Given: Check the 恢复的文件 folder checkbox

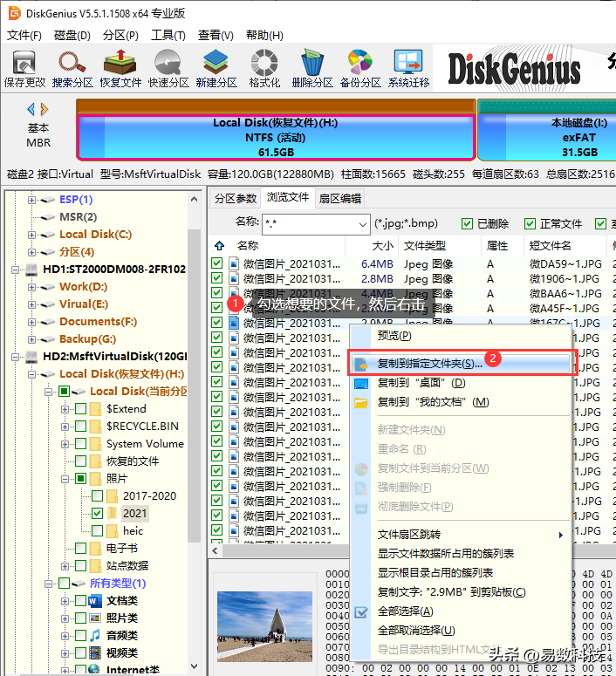Looking at the screenshot, I should (80, 461).
